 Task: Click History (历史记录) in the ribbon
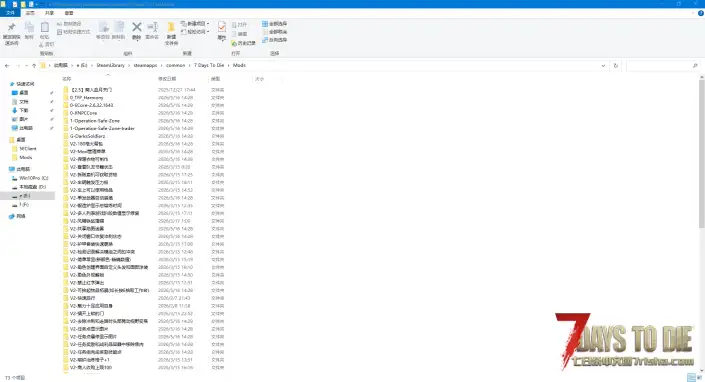pyautogui.click(x=243, y=43)
